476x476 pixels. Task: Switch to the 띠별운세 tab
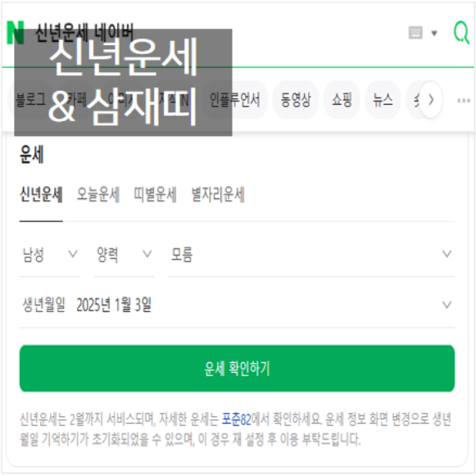tap(155, 194)
